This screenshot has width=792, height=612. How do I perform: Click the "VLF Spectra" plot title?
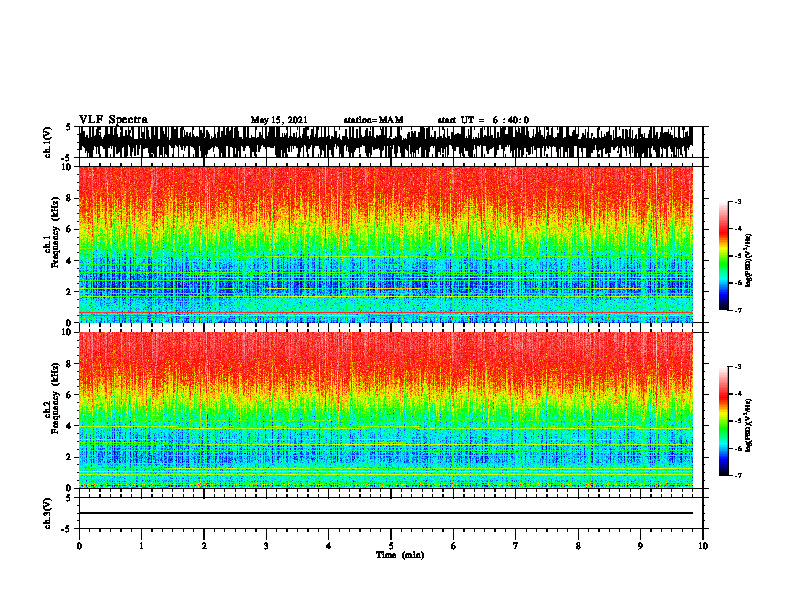click(113, 120)
